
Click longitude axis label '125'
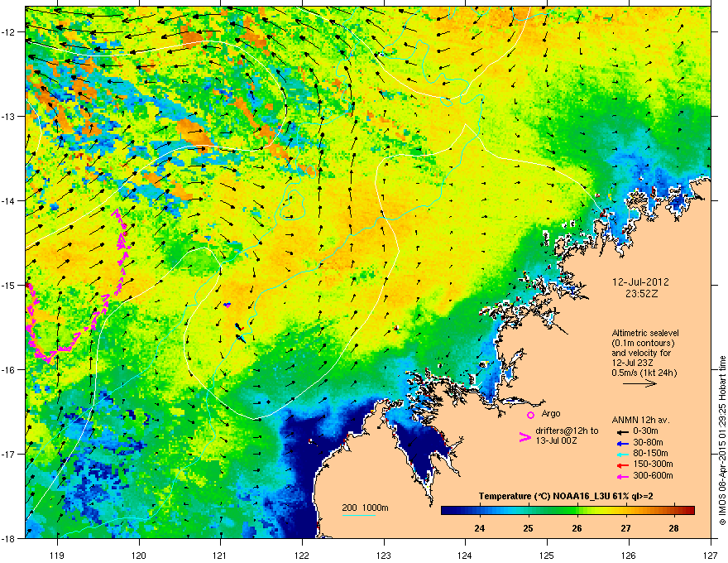(x=547, y=555)
